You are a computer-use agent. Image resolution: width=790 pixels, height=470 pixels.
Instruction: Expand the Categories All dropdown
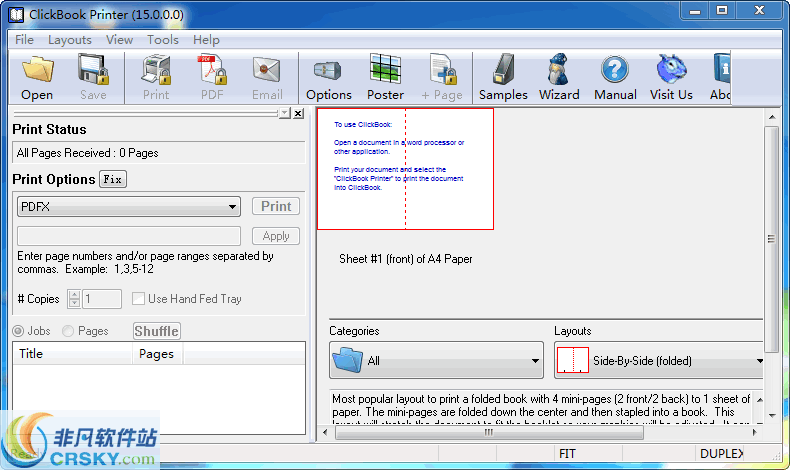coord(436,360)
